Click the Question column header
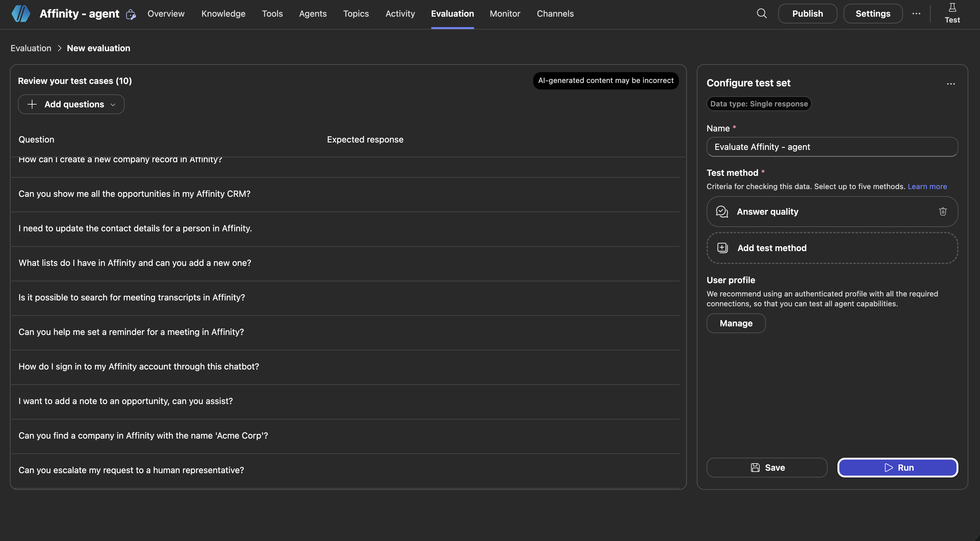 click(36, 139)
